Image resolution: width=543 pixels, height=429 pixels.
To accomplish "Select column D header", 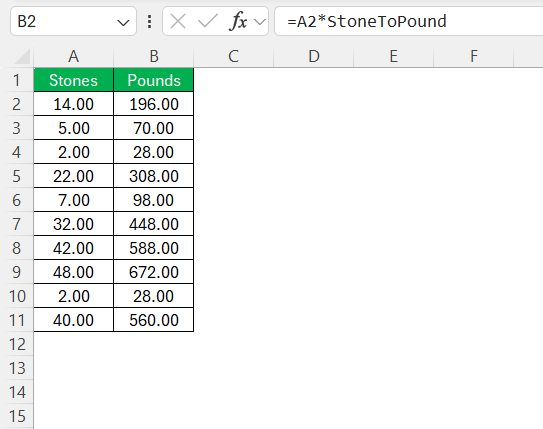I will [x=313, y=56].
